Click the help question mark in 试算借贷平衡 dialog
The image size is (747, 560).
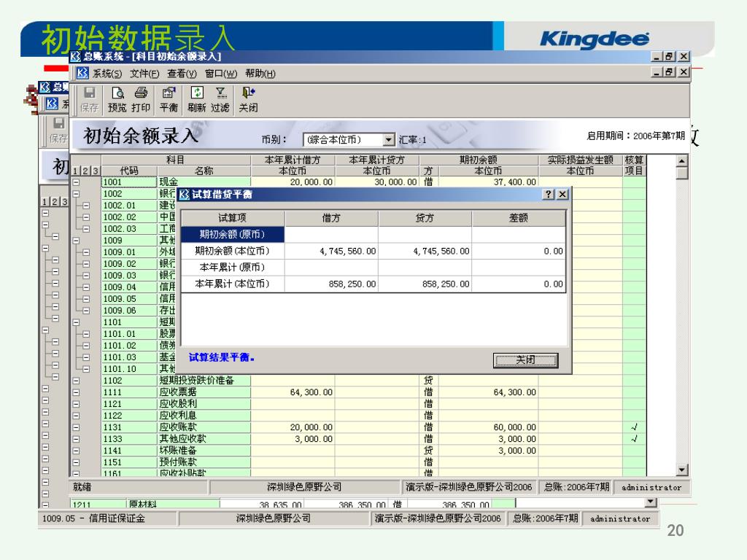(x=549, y=194)
